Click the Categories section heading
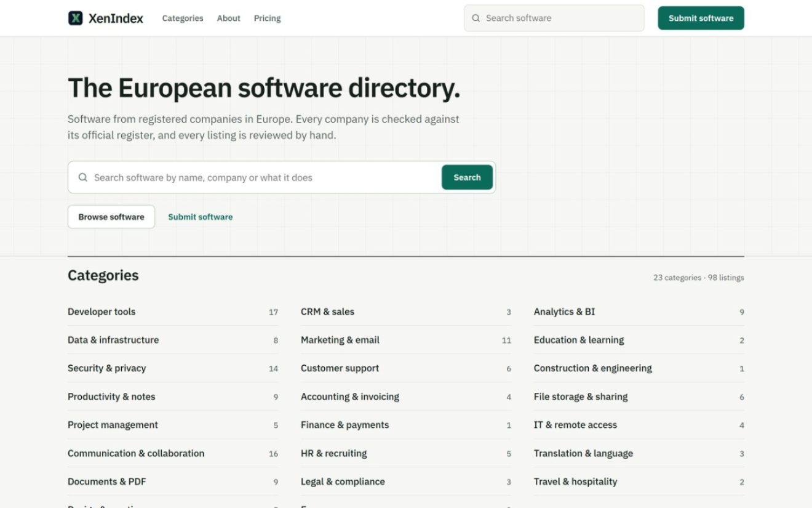This screenshot has width=812, height=508. point(103,275)
